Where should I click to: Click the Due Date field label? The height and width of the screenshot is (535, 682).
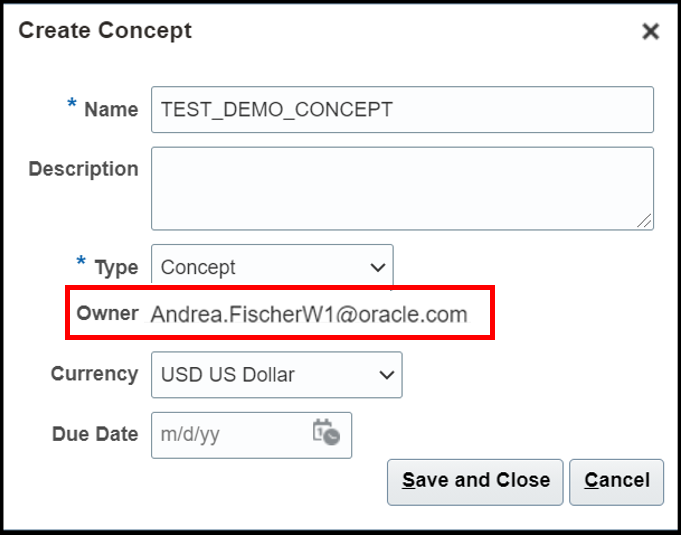tap(95, 434)
